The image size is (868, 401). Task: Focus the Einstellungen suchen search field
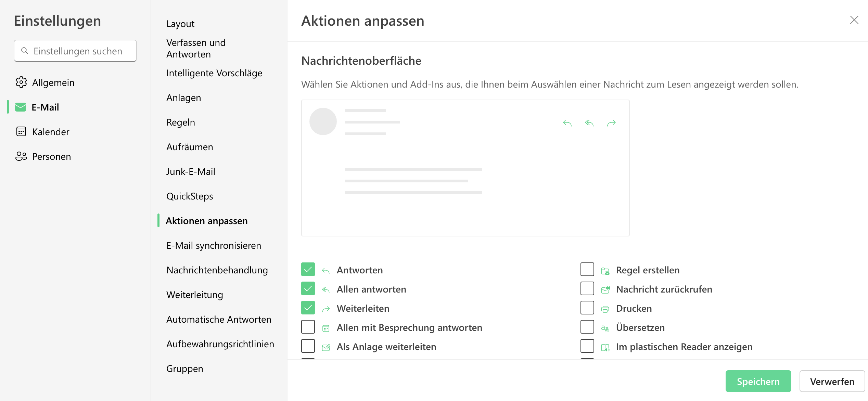click(x=78, y=51)
